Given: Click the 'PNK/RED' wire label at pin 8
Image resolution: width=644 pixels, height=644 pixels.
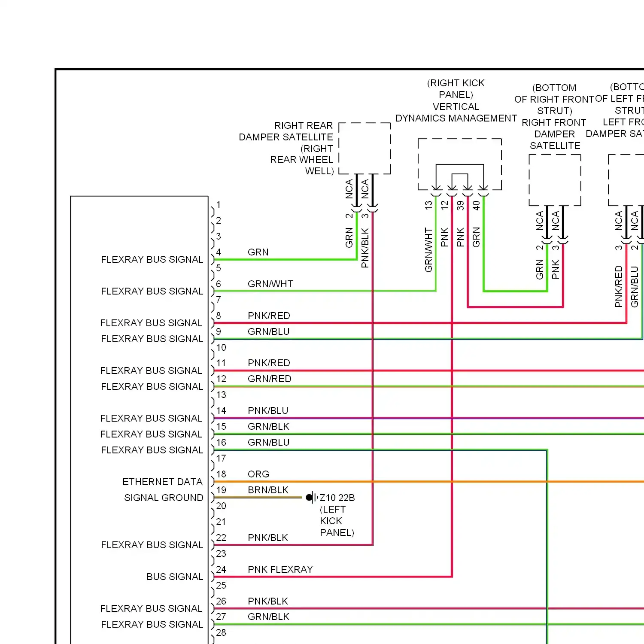Looking at the screenshot, I should pos(269,316).
